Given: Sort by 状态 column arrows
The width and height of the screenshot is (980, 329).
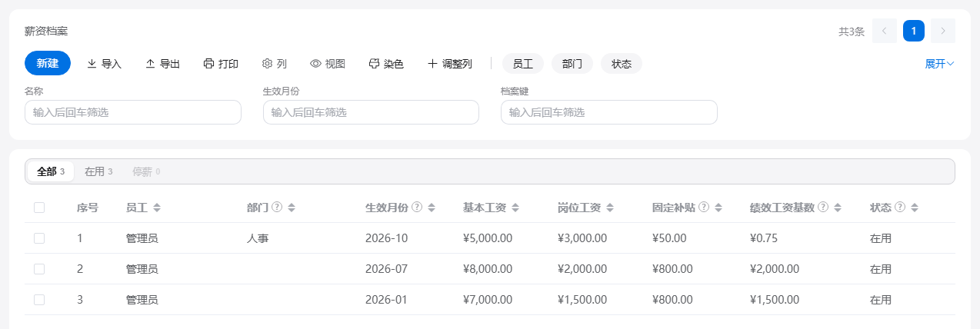Looking at the screenshot, I should 915,208.
